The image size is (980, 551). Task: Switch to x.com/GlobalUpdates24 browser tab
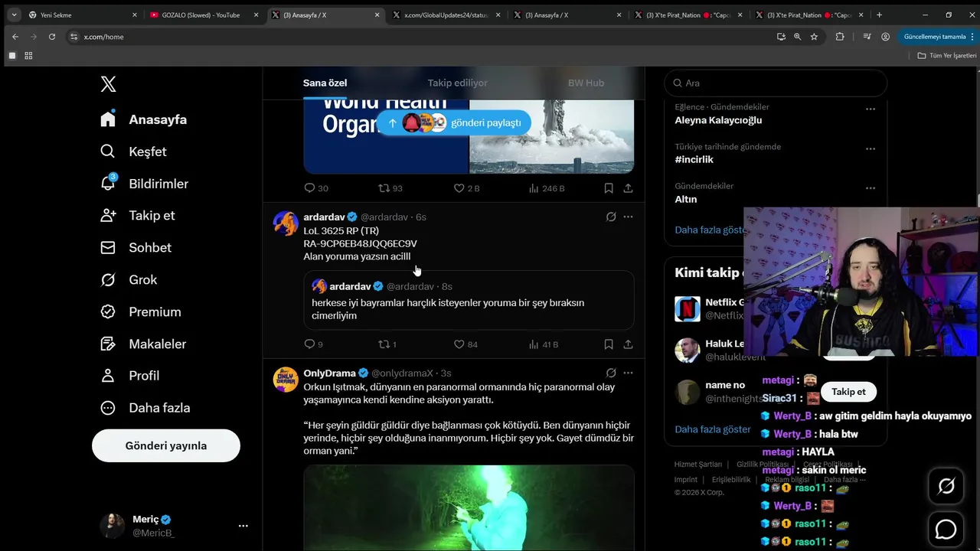(446, 15)
